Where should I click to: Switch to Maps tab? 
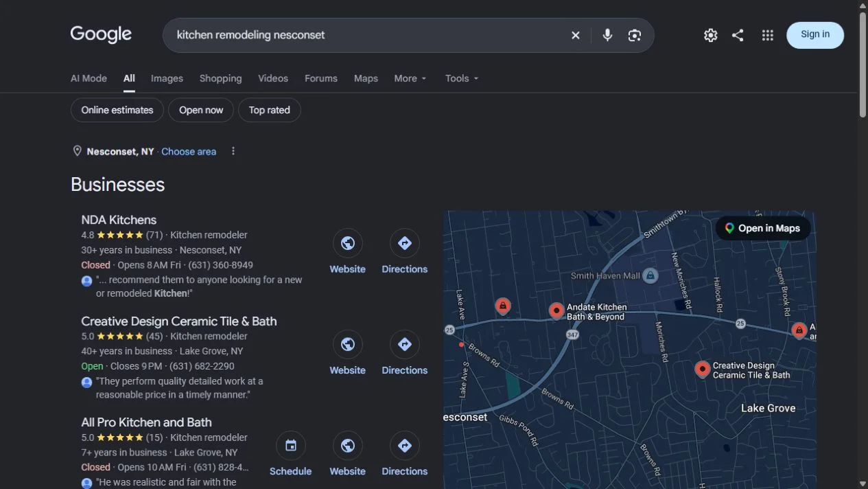[366, 78]
